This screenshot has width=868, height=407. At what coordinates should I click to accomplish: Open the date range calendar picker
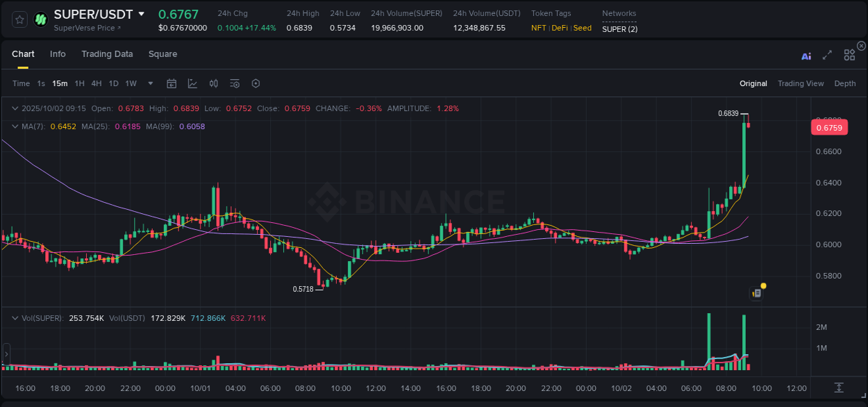[x=172, y=83]
